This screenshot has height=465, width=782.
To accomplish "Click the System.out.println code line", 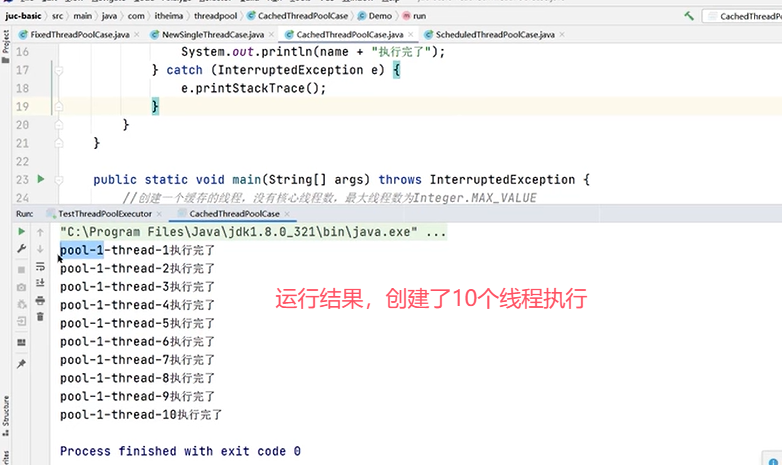I will click(x=313, y=52).
